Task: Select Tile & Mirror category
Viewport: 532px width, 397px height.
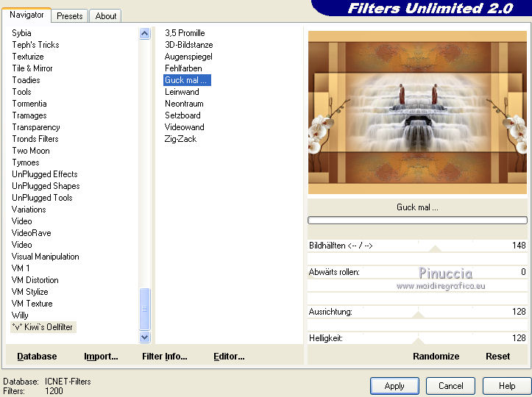Action: [32, 68]
